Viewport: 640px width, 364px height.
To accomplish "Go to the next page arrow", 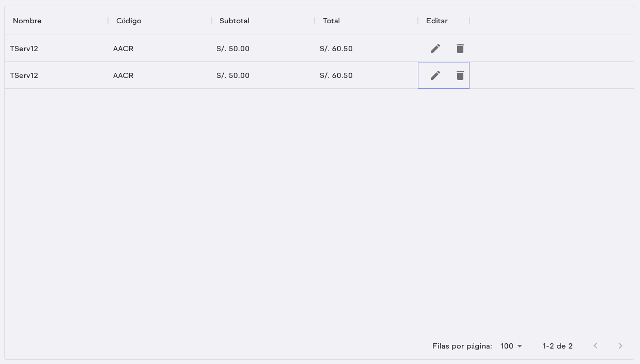I will coord(620,346).
